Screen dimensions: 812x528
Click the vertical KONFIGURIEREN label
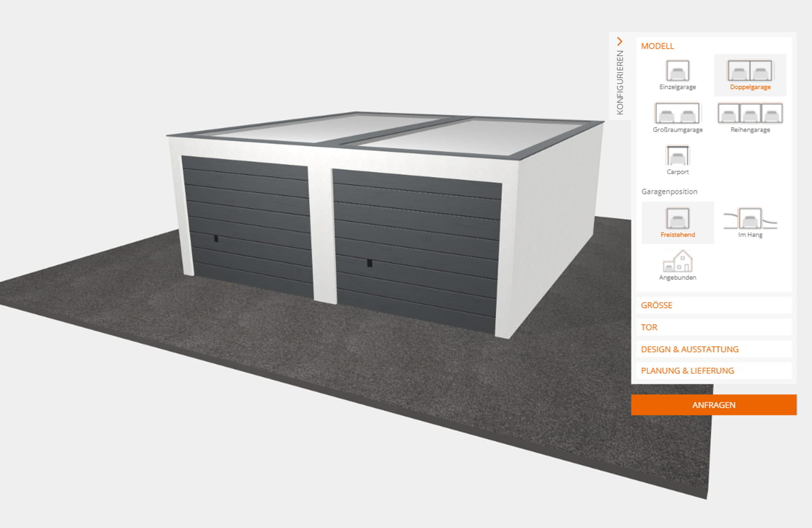620,82
